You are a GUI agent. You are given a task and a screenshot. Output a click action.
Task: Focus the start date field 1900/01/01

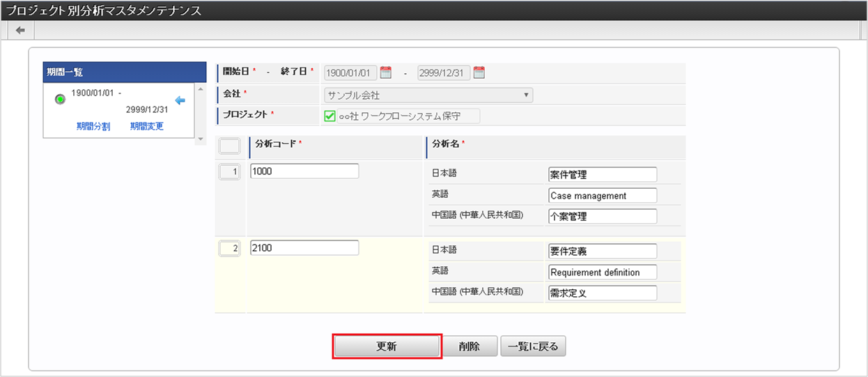pyautogui.click(x=350, y=73)
